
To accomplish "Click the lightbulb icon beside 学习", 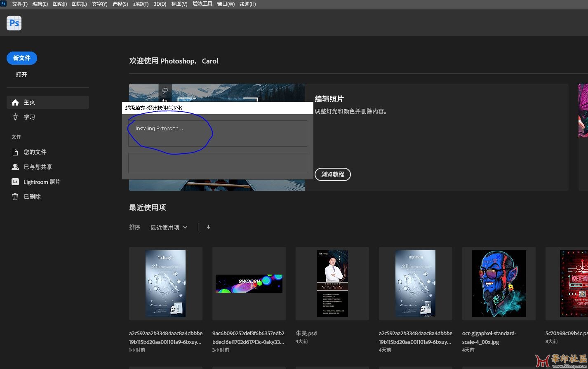I will tap(15, 117).
